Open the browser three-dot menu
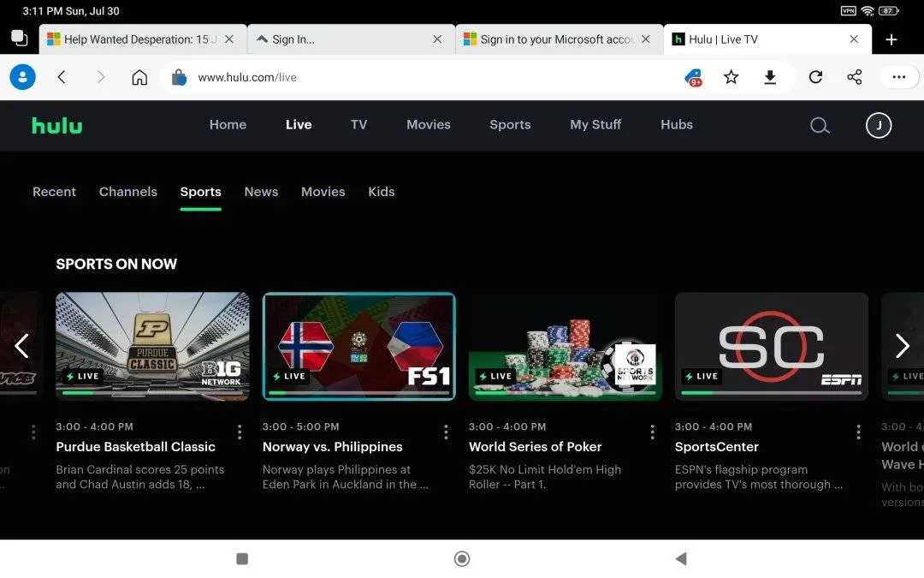 pyautogui.click(x=898, y=77)
